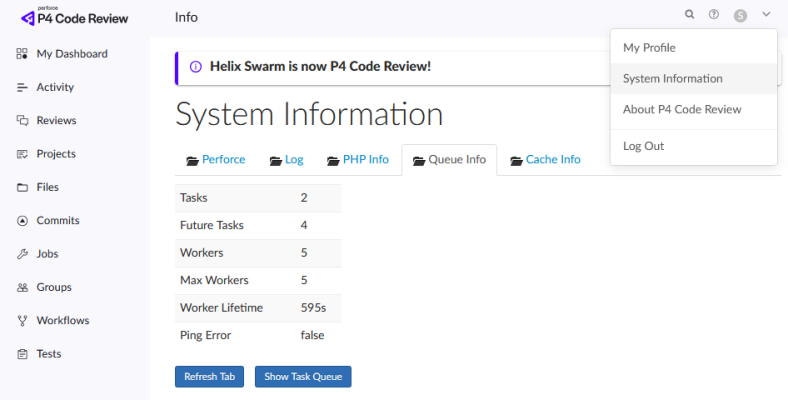Viewport: 788px width, 400px height.
Task: Navigate to Projects in sidebar
Action: point(56,154)
